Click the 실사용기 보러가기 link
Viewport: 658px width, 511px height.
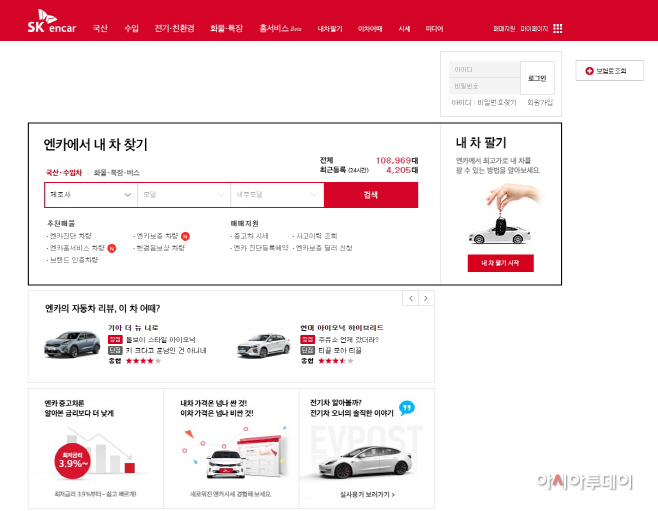(367, 495)
